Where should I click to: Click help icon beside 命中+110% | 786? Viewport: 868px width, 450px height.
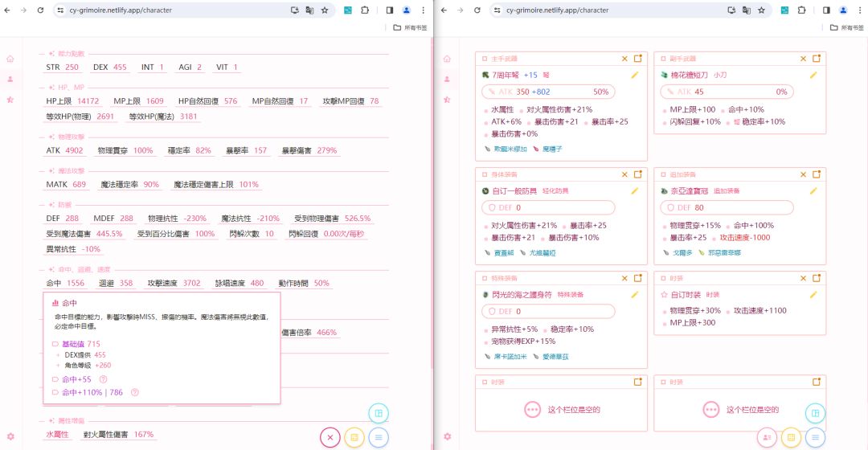tap(134, 392)
